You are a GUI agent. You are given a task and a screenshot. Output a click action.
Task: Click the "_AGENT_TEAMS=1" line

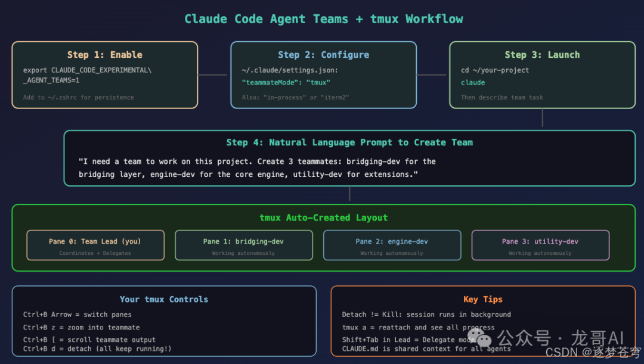(51, 80)
